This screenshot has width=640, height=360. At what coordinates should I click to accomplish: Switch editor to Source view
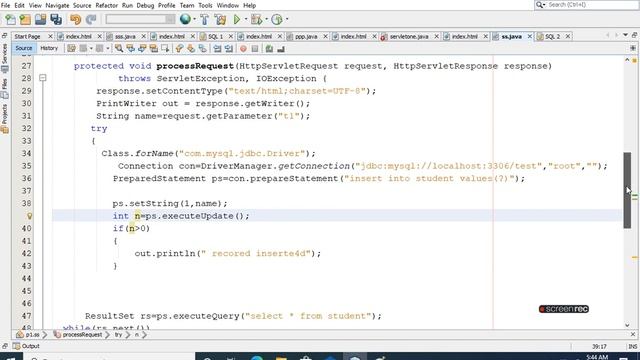coord(24,48)
